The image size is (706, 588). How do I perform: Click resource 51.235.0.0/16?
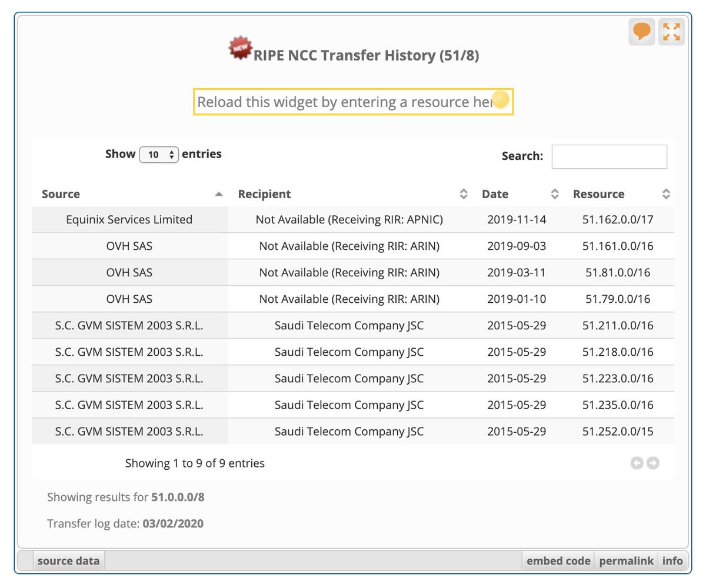click(x=618, y=405)
